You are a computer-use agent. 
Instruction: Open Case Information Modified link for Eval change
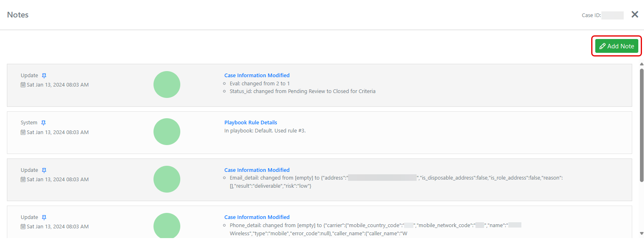point(257,76)
